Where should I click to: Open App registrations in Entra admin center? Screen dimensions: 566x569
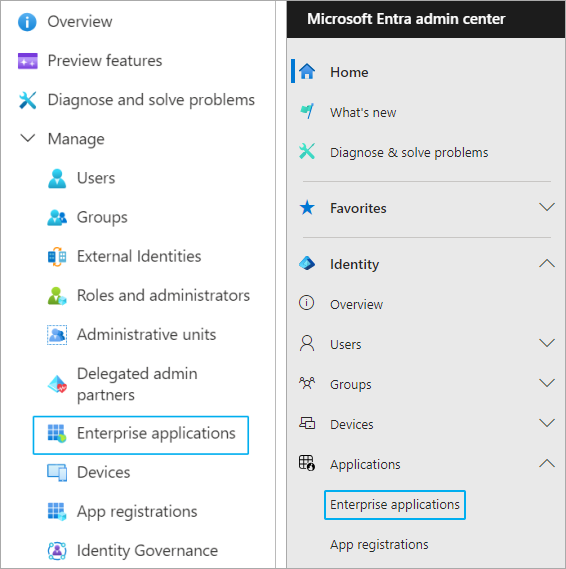coord(379,545)
